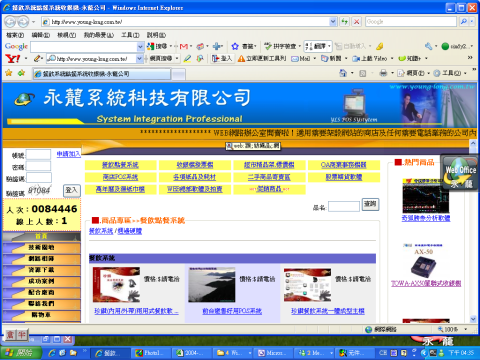The image size is (480, 360).
Task: Click the yellow Favorites star icon
Action: tap(9, 73)
